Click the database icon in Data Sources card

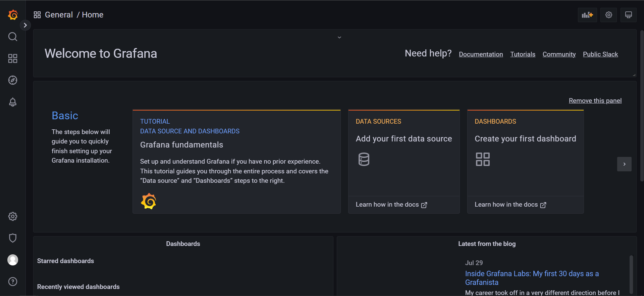(364, 159)
